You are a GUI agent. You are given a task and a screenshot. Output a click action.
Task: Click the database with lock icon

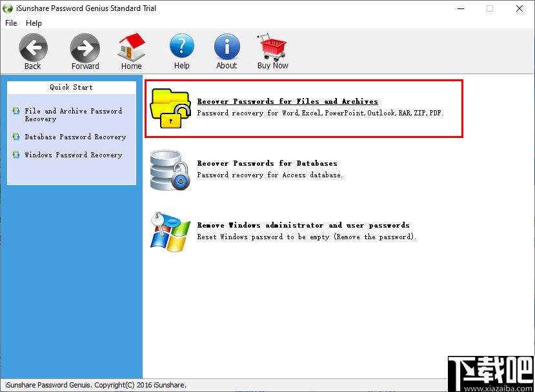(170, 170)
